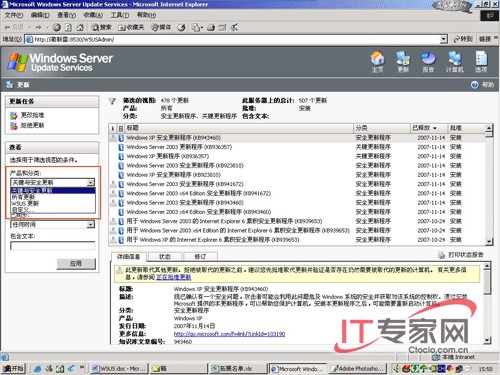The height and width of the screenshot is (375, 500).
Task: Switch to the 修订 tab
Action: (200, 257)
